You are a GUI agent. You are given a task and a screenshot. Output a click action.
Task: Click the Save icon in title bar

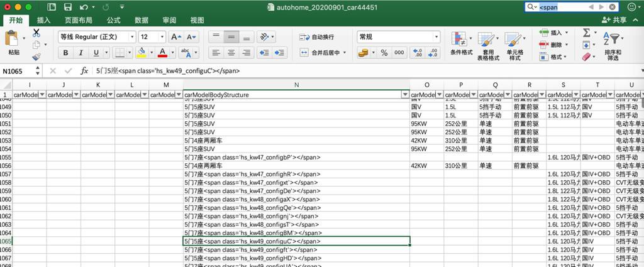(68, 7)
